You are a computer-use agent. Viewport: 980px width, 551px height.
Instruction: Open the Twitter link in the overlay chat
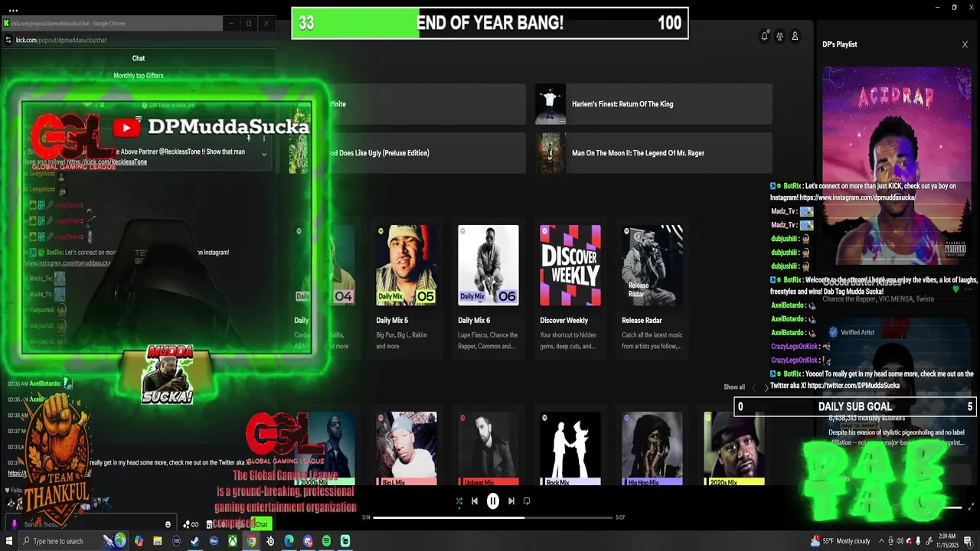point(853,386)
